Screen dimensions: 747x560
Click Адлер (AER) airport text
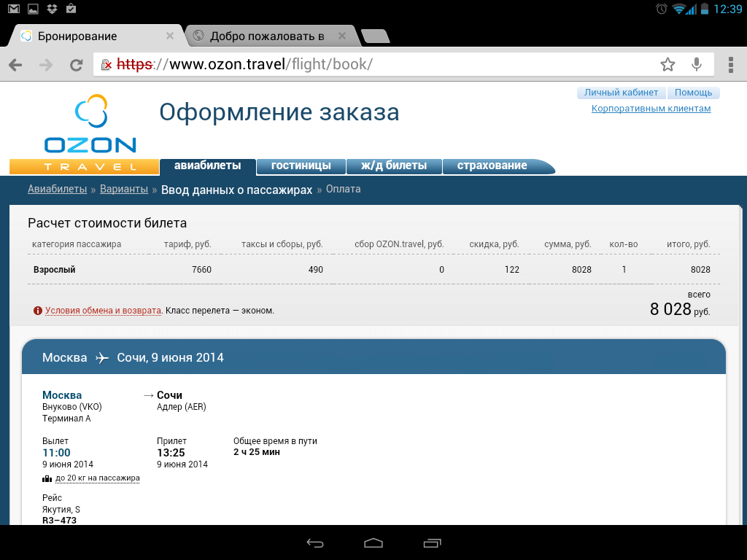point(182,407)
